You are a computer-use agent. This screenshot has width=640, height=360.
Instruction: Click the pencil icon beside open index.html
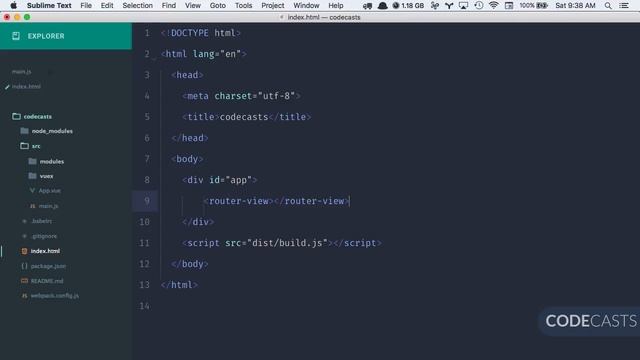(x=7, y=87)
